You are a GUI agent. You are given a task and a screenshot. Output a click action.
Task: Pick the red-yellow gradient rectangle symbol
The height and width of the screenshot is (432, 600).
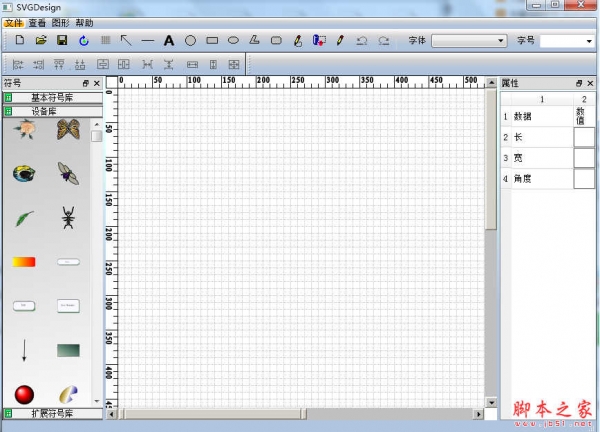[24, 262]
